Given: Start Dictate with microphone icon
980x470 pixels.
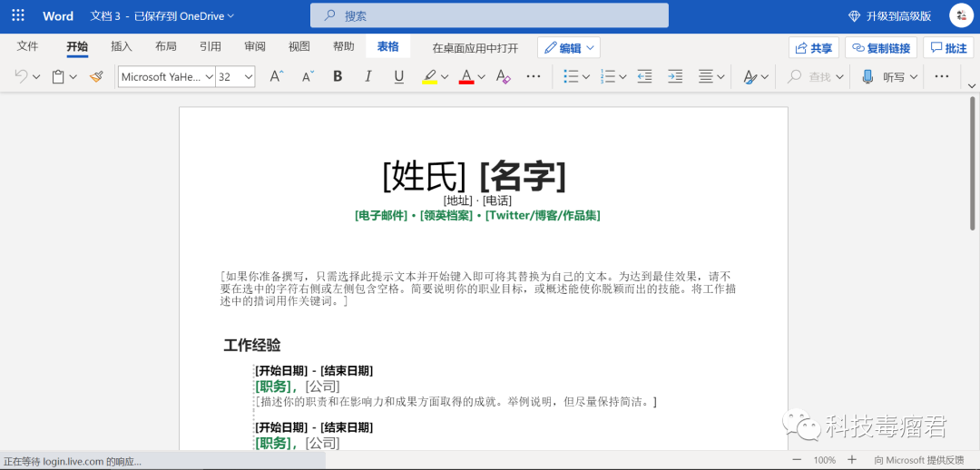Looking at the screenshot, I should pos(867,76).
